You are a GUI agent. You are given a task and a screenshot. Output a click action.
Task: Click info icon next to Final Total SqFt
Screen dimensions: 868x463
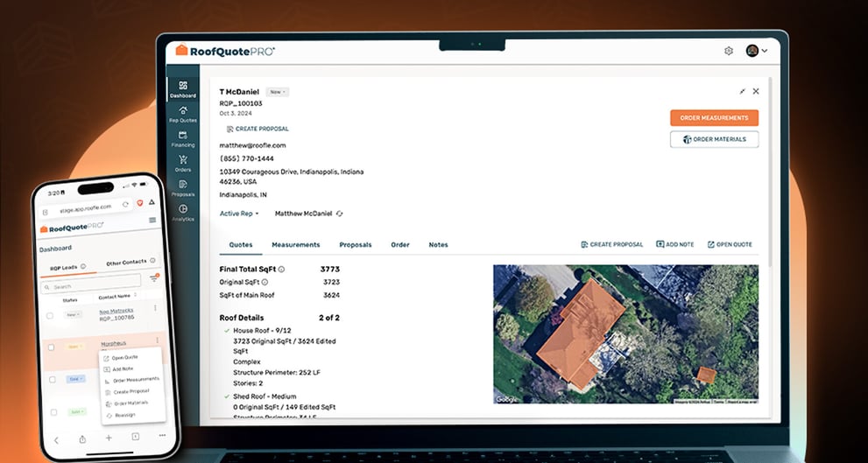point(281,270)
